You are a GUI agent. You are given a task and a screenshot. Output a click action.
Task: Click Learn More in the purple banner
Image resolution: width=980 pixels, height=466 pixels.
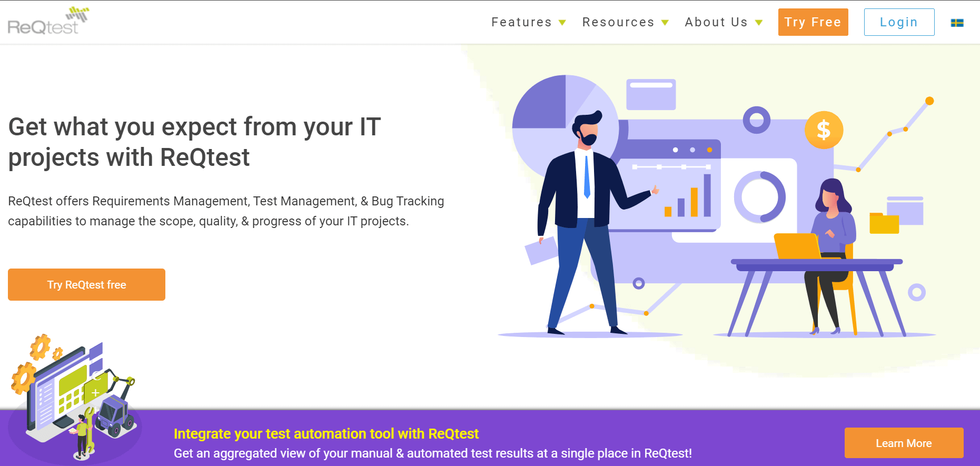(904, 443)
